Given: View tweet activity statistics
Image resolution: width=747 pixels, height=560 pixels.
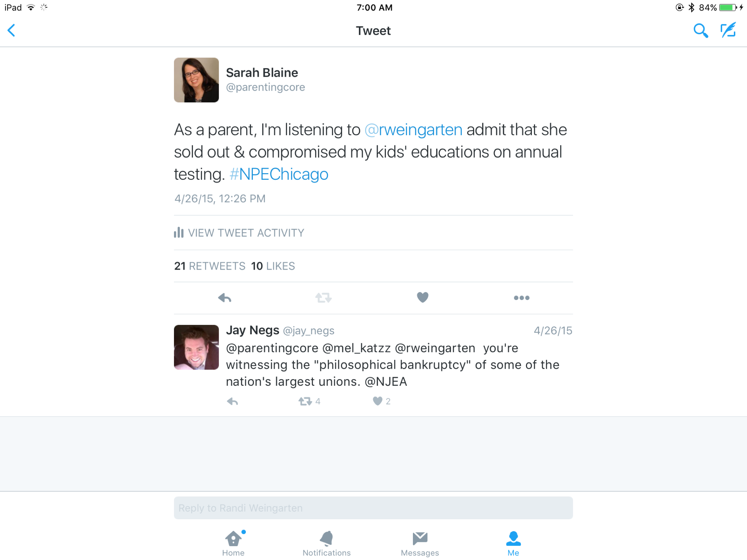Looking at the screenshot, I should click(x=239, y=233).
